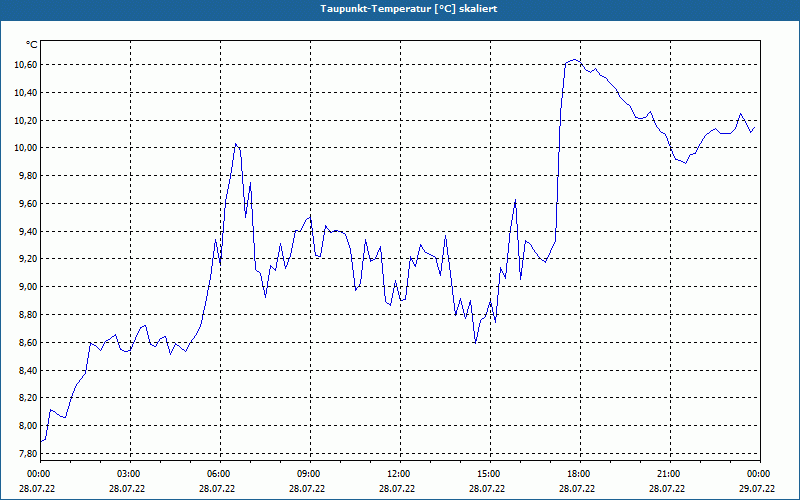Screen dimensions: 800x500
Task: Click the 28.07.22 date under 06:00
Action: [217, 488]
